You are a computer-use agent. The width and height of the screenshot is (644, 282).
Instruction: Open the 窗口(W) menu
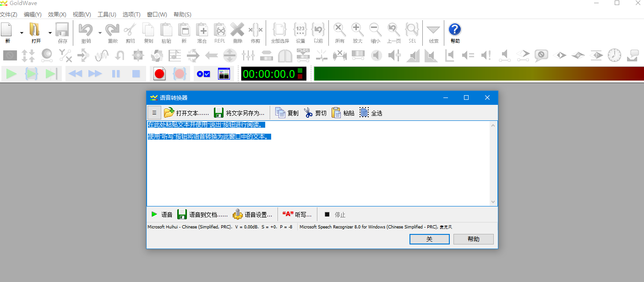coord(157,15)
